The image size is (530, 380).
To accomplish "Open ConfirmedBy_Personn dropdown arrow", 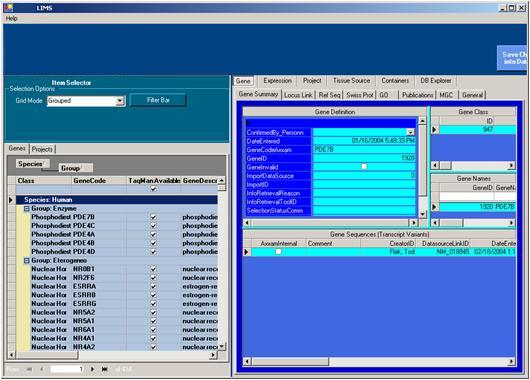I will (410, 132).
